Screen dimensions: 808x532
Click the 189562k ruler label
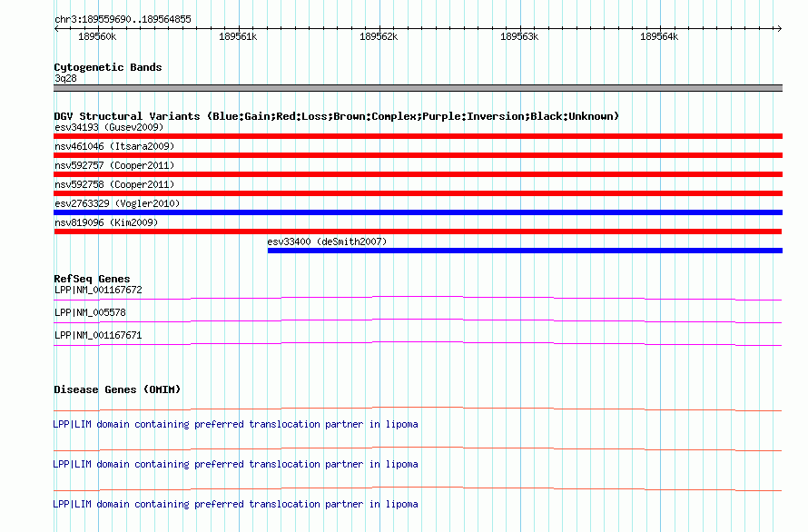(x=379, y=36)
